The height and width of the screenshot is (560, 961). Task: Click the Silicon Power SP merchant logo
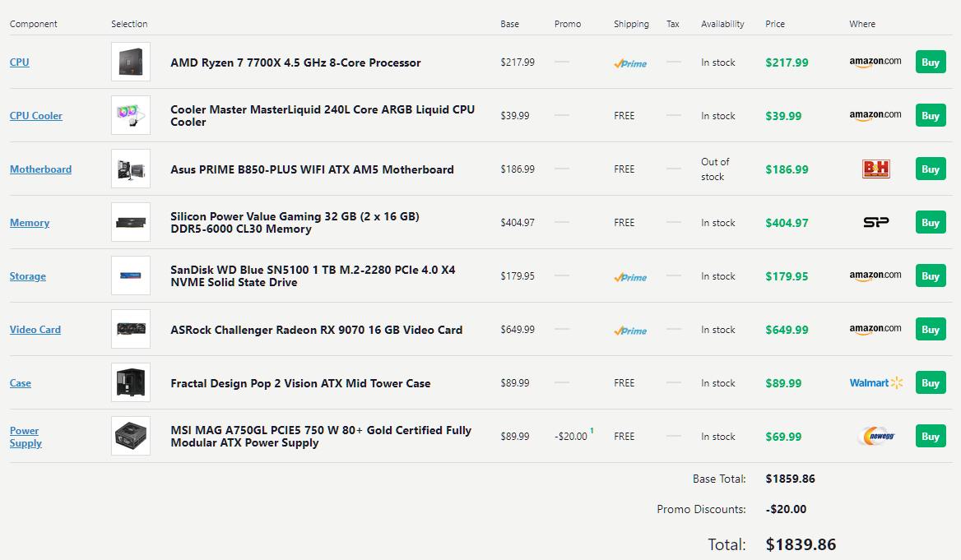pyautogui.click(x=875, y=222)
